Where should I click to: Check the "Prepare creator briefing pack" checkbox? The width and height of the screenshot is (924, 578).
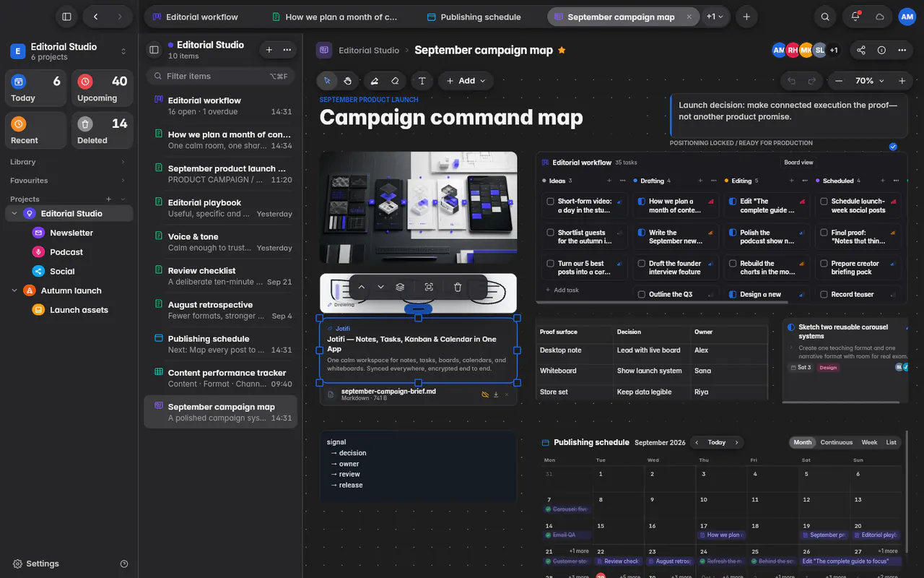coord(824,264)
